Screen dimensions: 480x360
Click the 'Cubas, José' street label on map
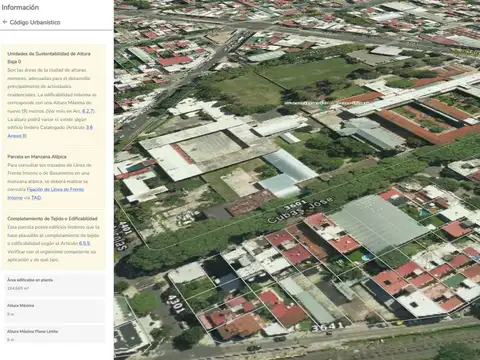click(300, 211)
